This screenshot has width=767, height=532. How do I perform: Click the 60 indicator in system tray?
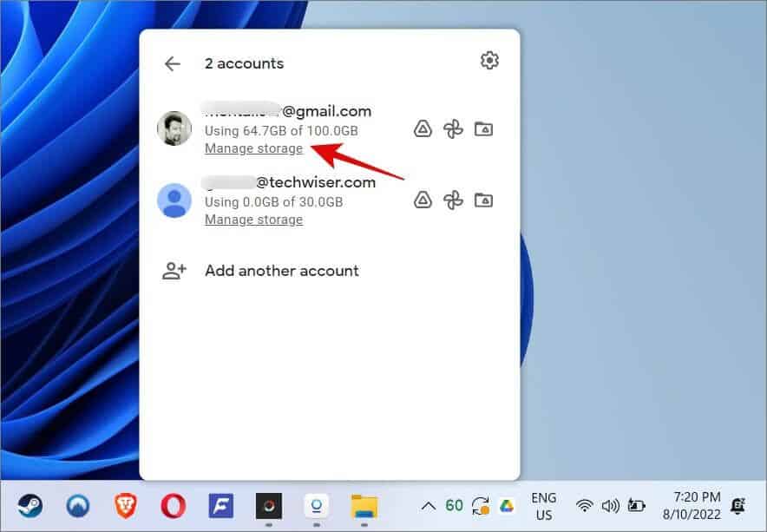[x=454, y=505]
